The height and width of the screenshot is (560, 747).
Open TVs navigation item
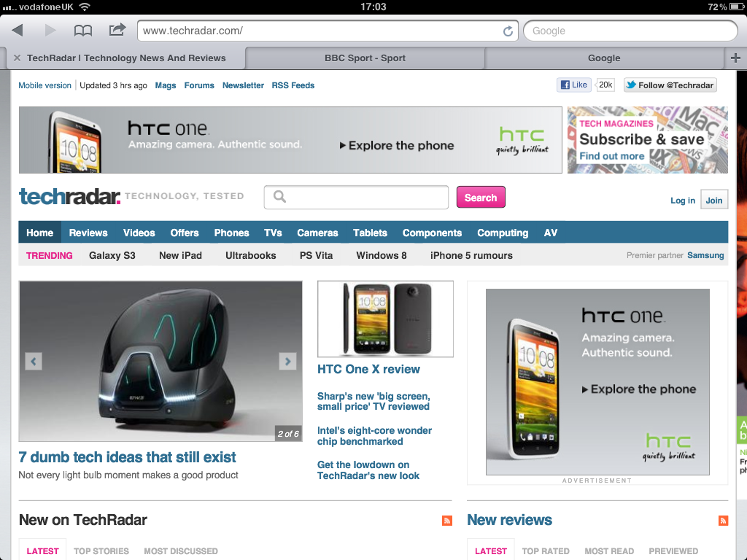273,233
